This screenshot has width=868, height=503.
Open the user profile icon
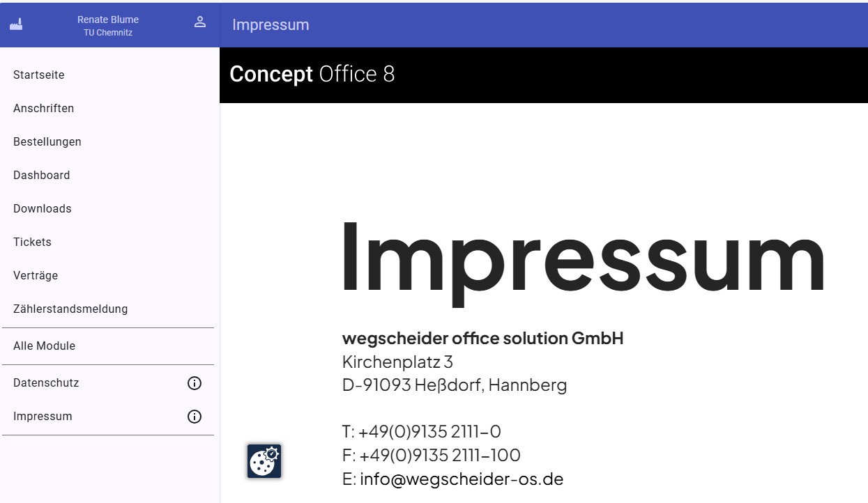tap(200, 22)
